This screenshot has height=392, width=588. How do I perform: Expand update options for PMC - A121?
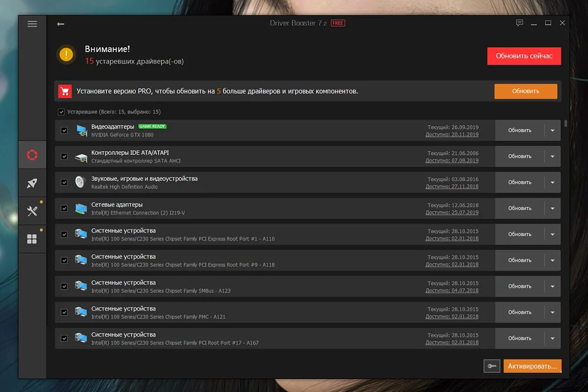553,312
